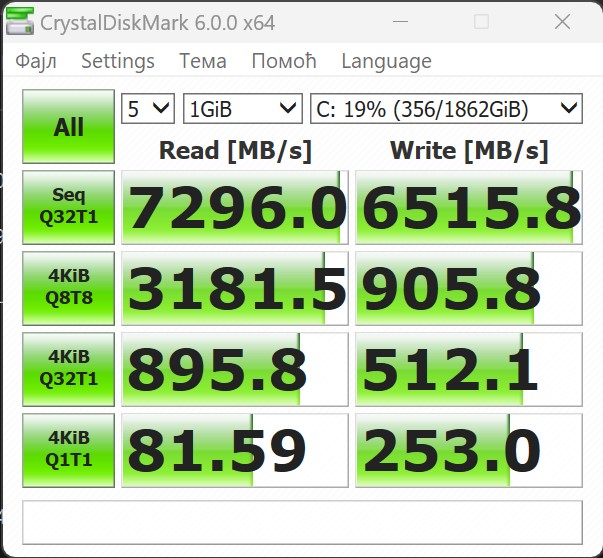Select the 4KiB Q8T8 read result 3181.5
This screenshot has width=603, height=558.
pyautogui.click(x=235, y=288)
